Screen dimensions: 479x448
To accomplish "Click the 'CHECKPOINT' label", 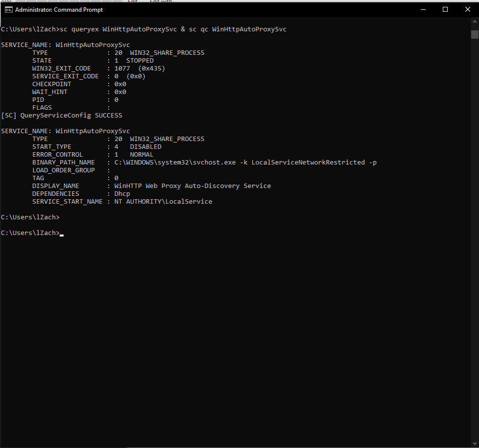I will pyautogui.click(x=52, y=84).
